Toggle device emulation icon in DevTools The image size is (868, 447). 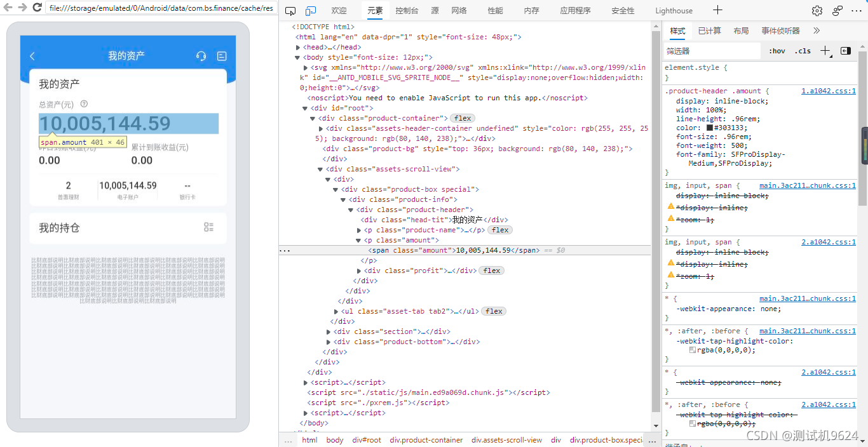[311, 11]
